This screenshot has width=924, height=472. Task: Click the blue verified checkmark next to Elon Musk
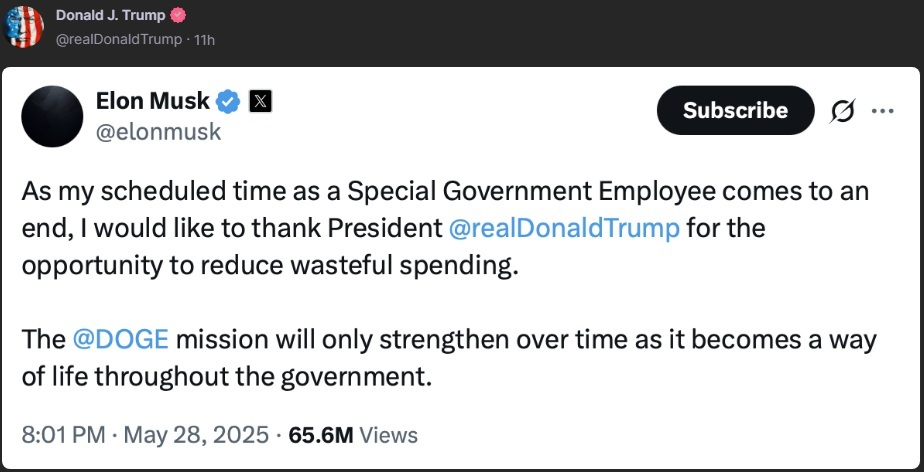pos(229,101)
